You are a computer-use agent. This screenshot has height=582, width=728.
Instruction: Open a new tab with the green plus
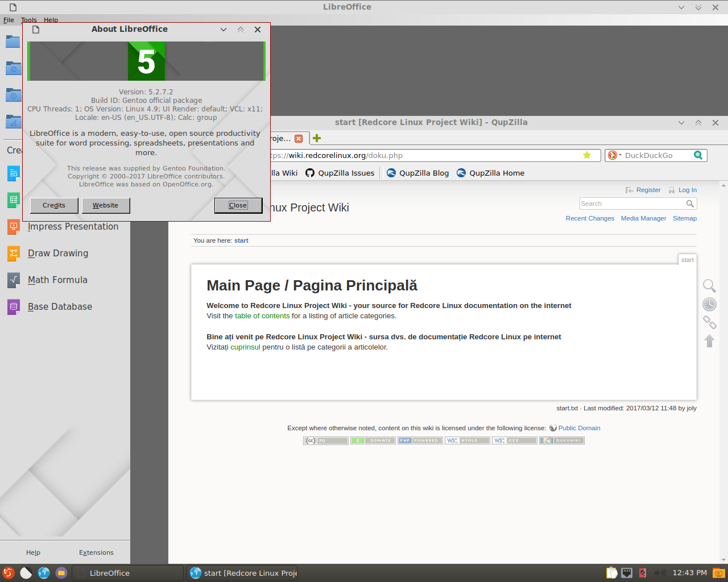[317, 138]
